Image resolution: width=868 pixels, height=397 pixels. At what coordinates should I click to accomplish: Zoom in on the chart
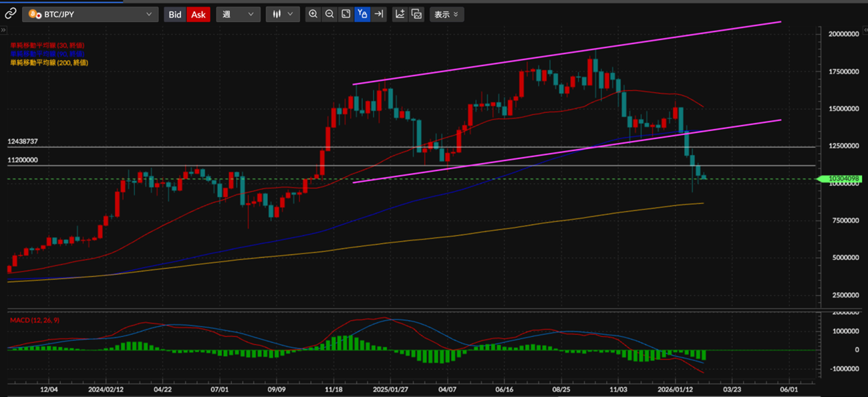tap(313, 14)
